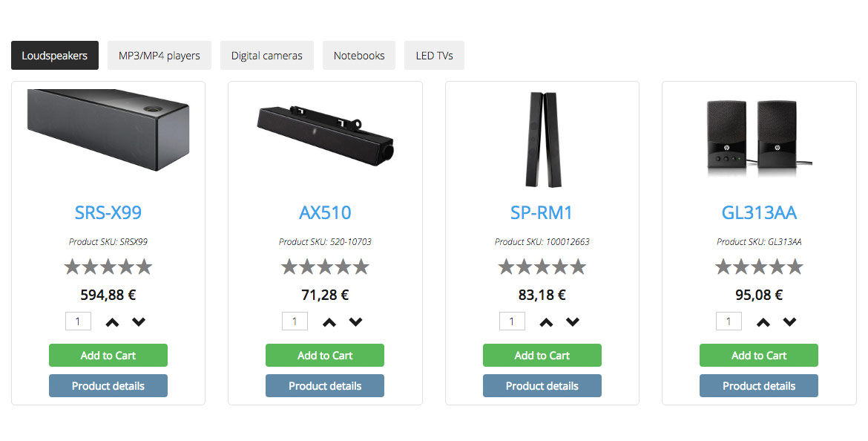
Task: Click the GL313AA quantity input field
Action: [x=729, y=321]
